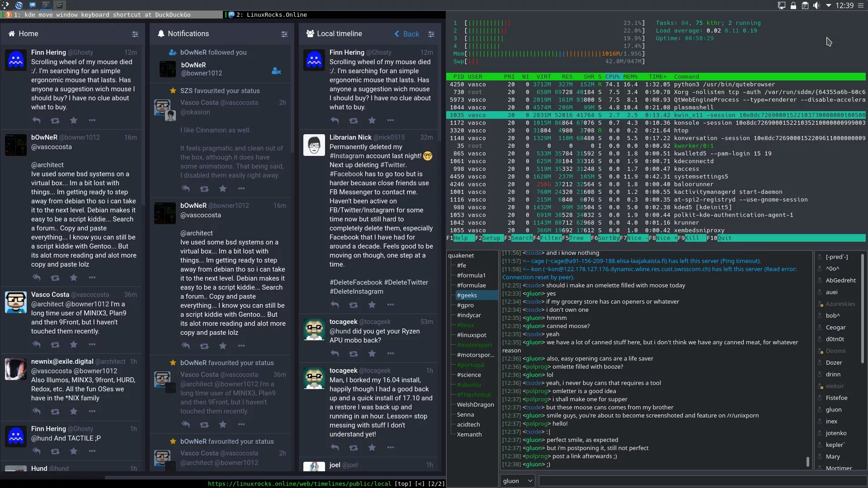Select the #linuxspot channel in tree
Screen dimensions: 868x488
coord(472,335)
